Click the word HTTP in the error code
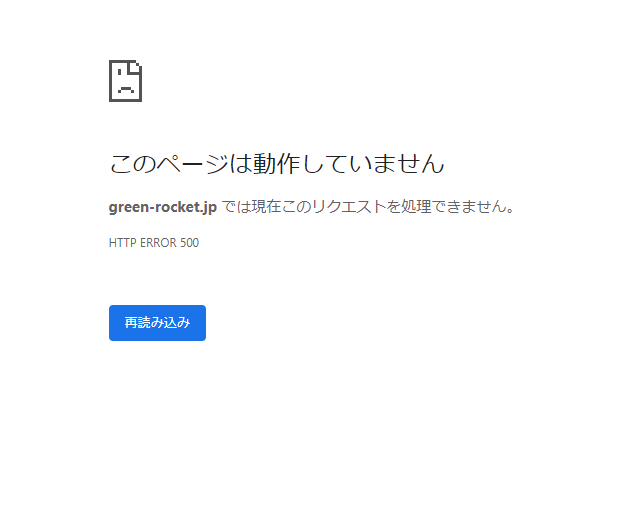Viewport: 623px width, 507px height. (123, 243)
